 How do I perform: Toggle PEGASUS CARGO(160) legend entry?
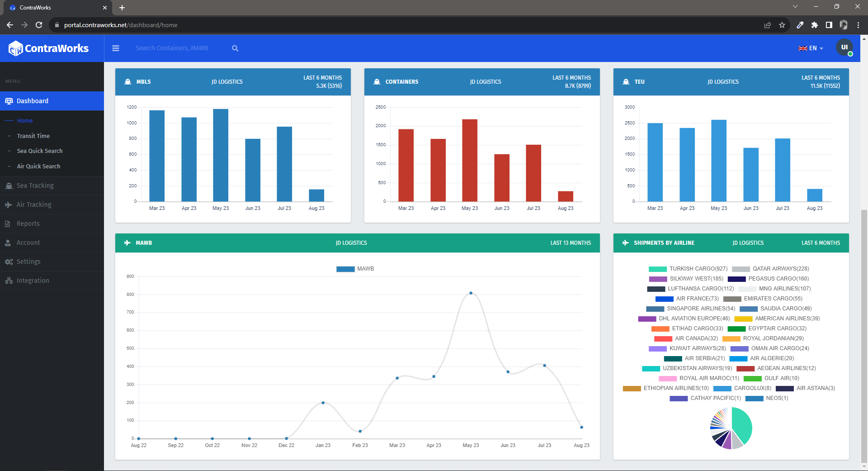(x=769, y=279)
